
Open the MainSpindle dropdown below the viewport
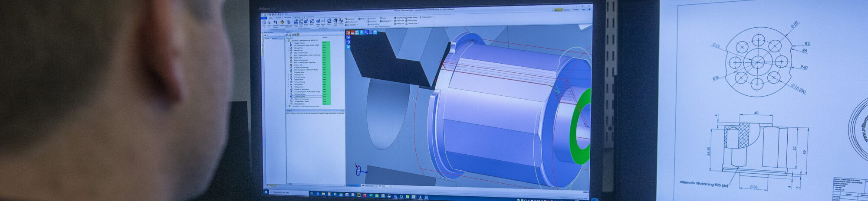click(x=370, y=186)
